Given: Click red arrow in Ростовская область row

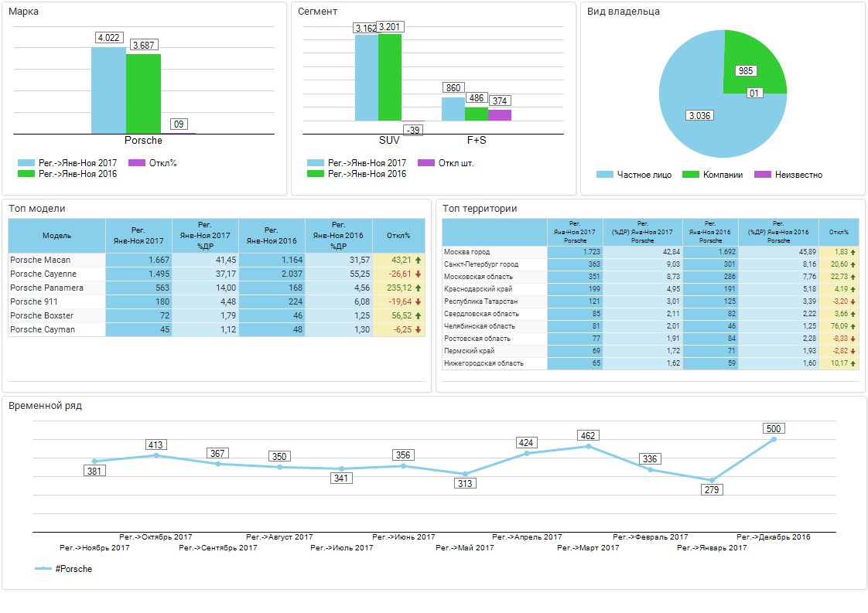Looking at the screenshot, I should (x=853, y=339).
